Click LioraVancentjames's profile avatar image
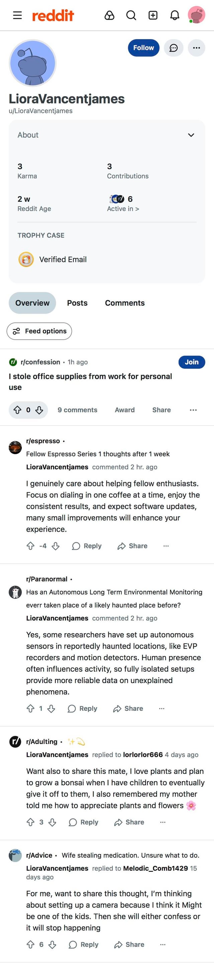The height and width of the screenshot is (980, 214). tap(33, 63)
